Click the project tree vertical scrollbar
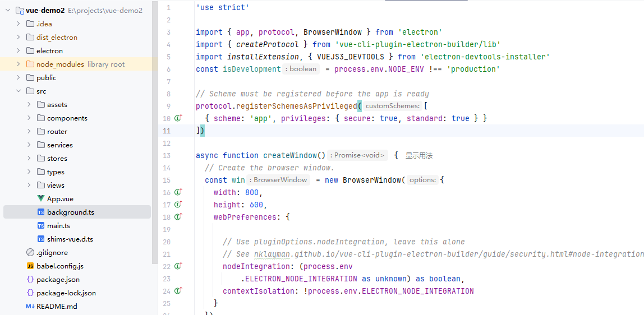644x315 pixels. coord(155,140)
